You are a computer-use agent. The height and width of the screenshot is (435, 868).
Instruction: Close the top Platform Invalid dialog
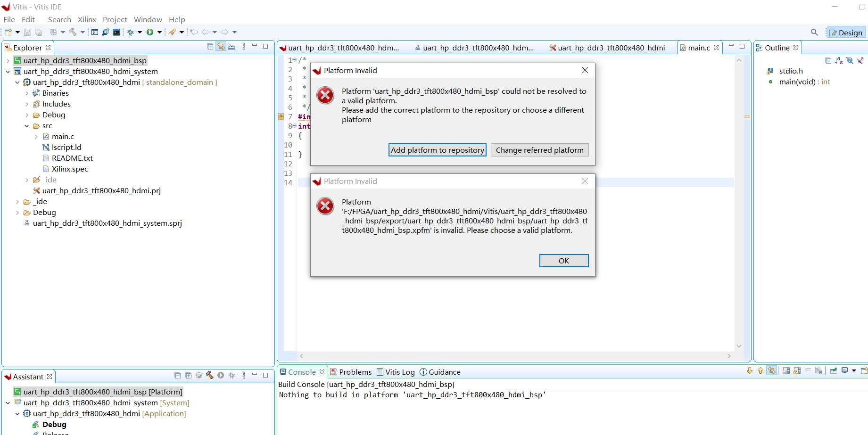point(585,70)
